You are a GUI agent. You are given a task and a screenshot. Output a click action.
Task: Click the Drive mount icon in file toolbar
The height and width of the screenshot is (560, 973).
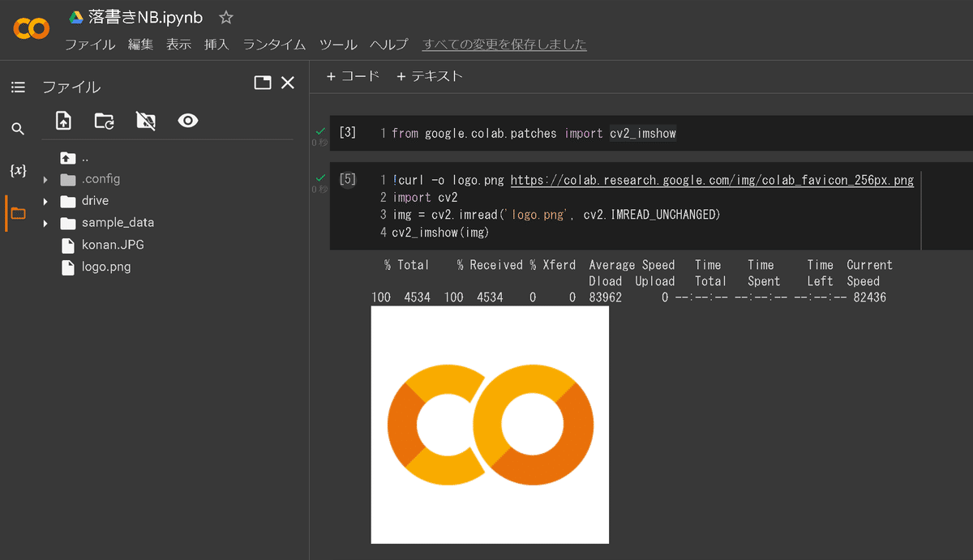[x=146, y=120]
